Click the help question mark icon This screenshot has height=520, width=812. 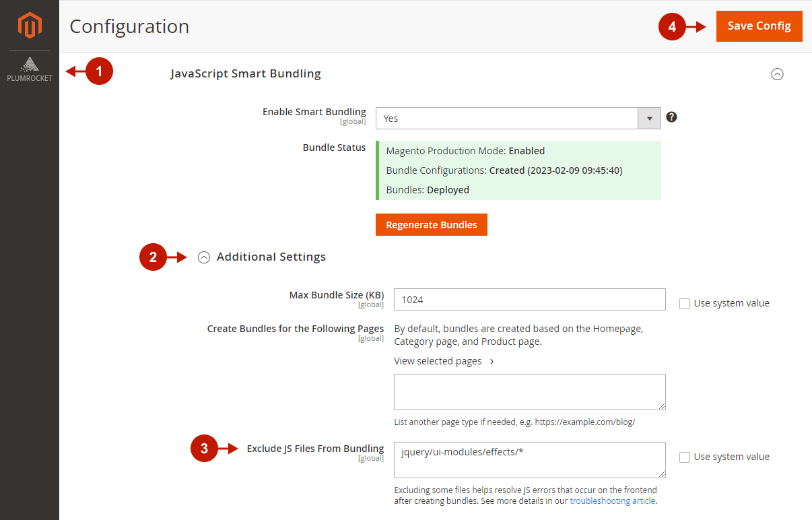pyautogui.click(x=671, y=117)
